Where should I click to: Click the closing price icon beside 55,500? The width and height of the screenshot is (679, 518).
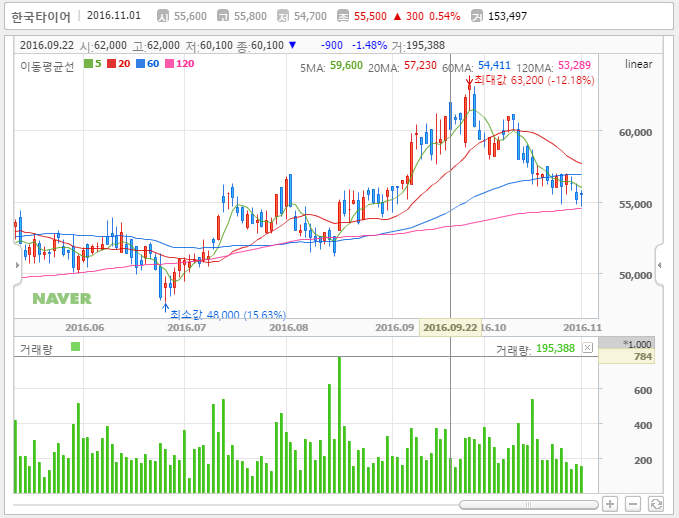343,16
